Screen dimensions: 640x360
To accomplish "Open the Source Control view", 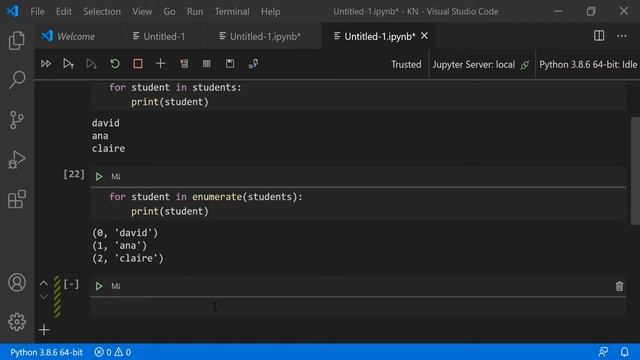I will pyautogui.click(x=17, y=120).
